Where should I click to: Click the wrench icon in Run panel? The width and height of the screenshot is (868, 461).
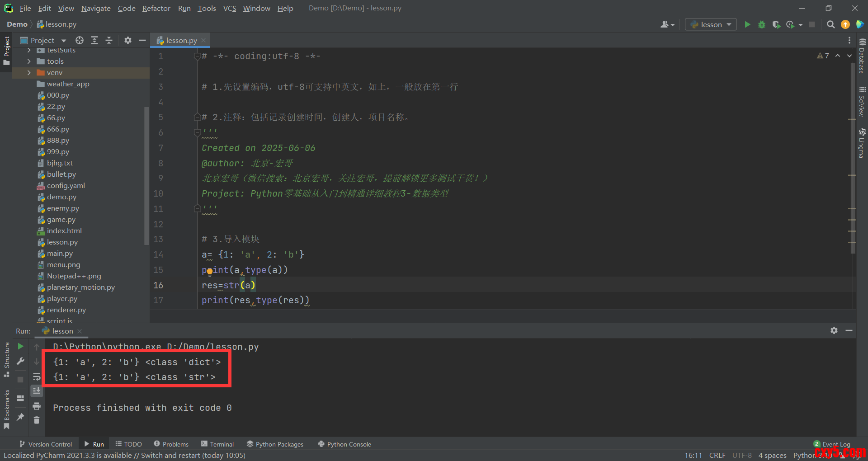tap(20, 361)
